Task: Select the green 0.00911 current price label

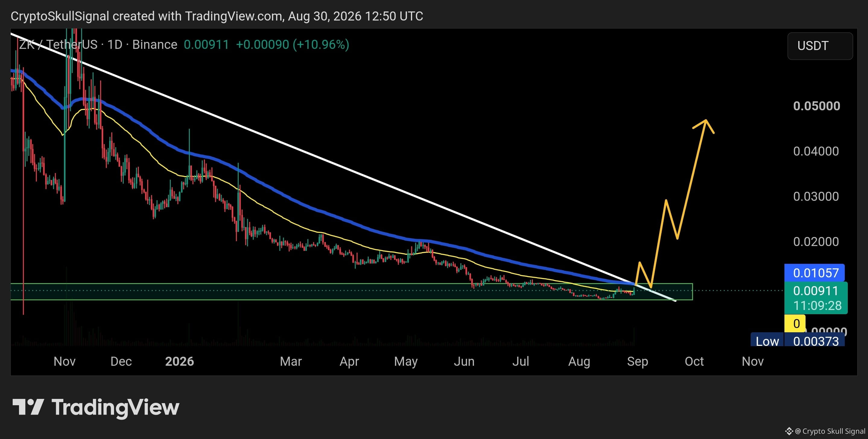Action: [816, 291]
